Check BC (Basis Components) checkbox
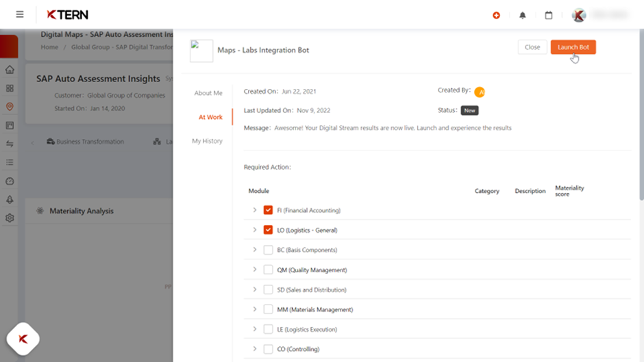 [268, 250]
